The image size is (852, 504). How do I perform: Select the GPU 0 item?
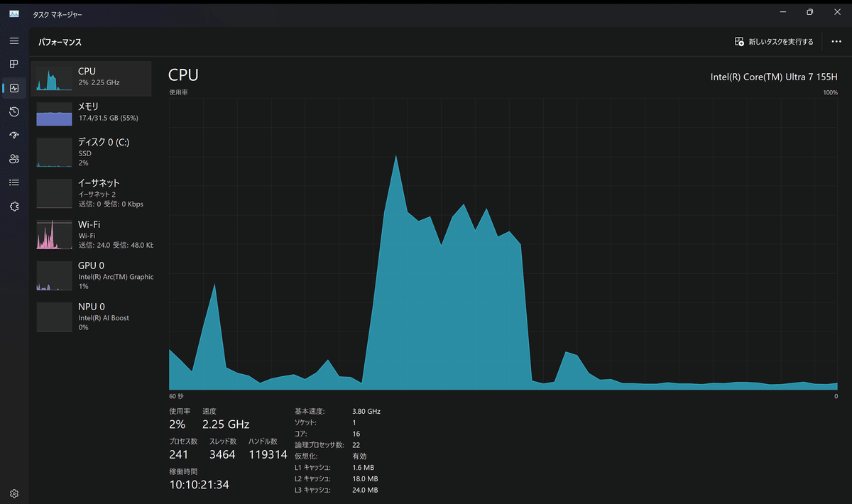click(x=92, y=275)
